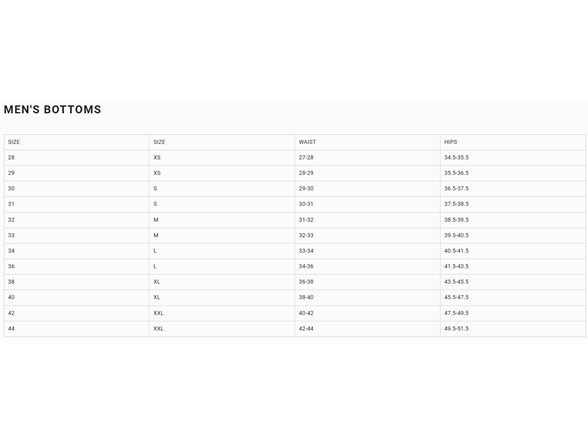Click the hips 40.5-41.5 cell
Screen dimensions: 588x441
click(513, 251)
